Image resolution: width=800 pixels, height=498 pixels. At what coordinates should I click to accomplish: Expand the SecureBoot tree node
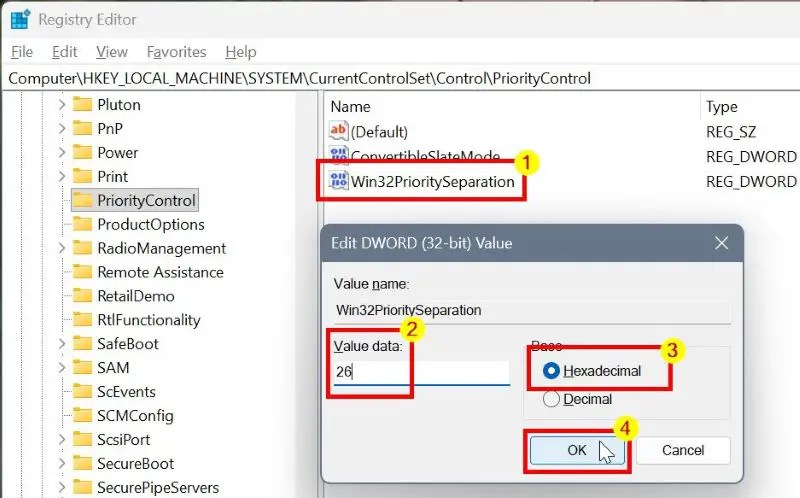[x=62, y=463]
